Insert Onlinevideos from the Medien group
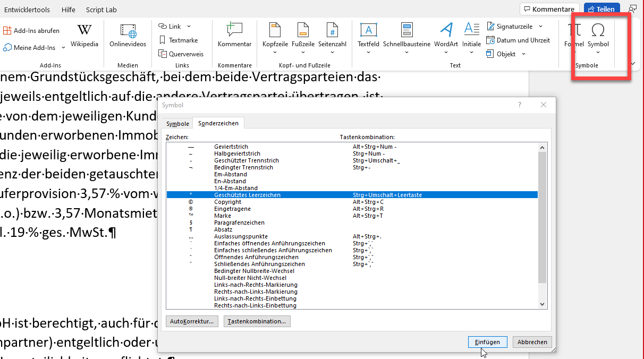644x359 pixels. click(x=128, y=36)
